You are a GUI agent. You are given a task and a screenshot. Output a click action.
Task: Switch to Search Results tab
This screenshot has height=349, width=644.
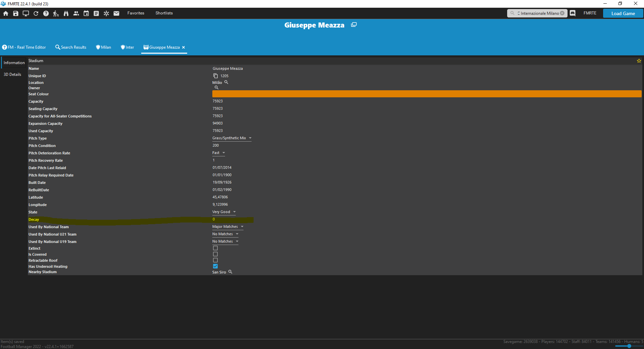coord(71,47)
